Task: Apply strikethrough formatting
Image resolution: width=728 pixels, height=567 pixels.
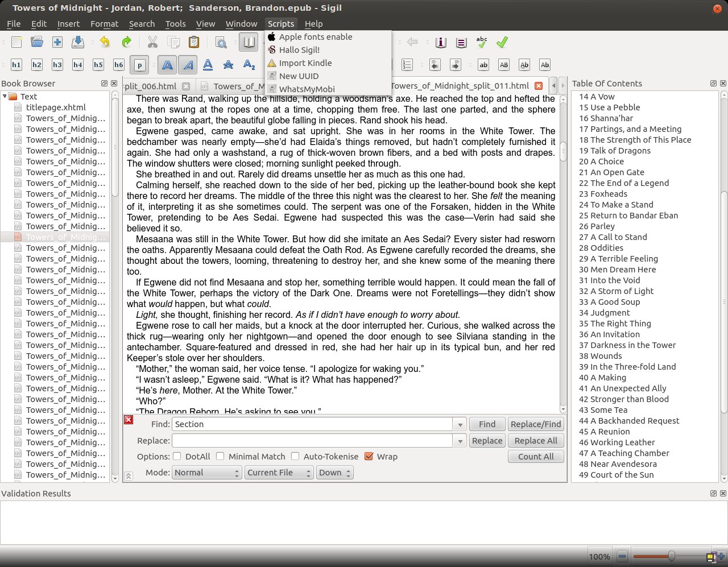Action: (229, 65)
